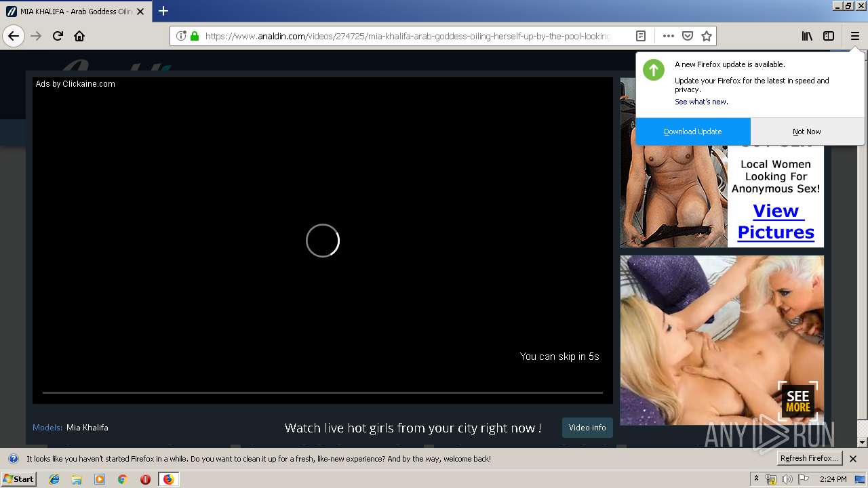Toggle the sidebars icon

click(829, 36)
